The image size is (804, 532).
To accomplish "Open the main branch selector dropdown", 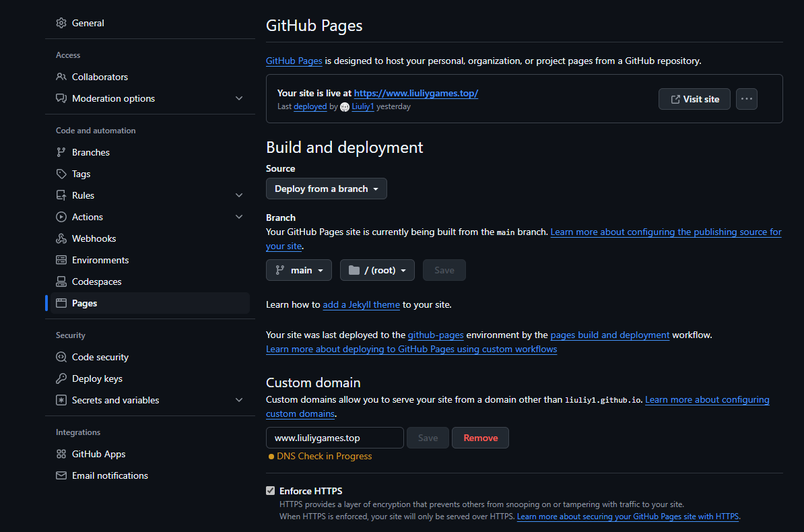I will pos(299,270).
